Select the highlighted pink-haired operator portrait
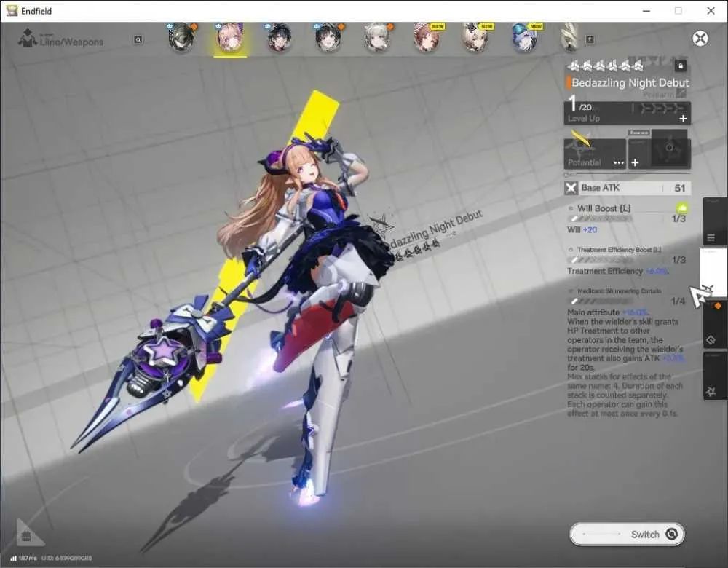 [230, 38]
